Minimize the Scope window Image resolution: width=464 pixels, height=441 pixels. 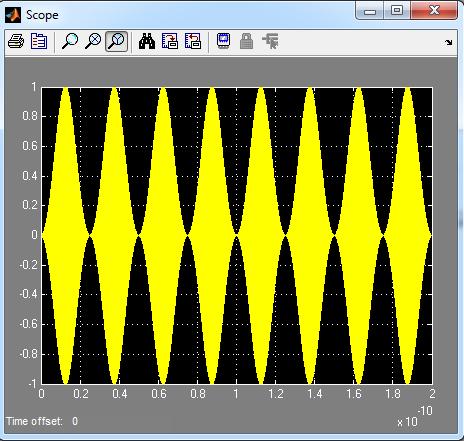pos(370,11)
